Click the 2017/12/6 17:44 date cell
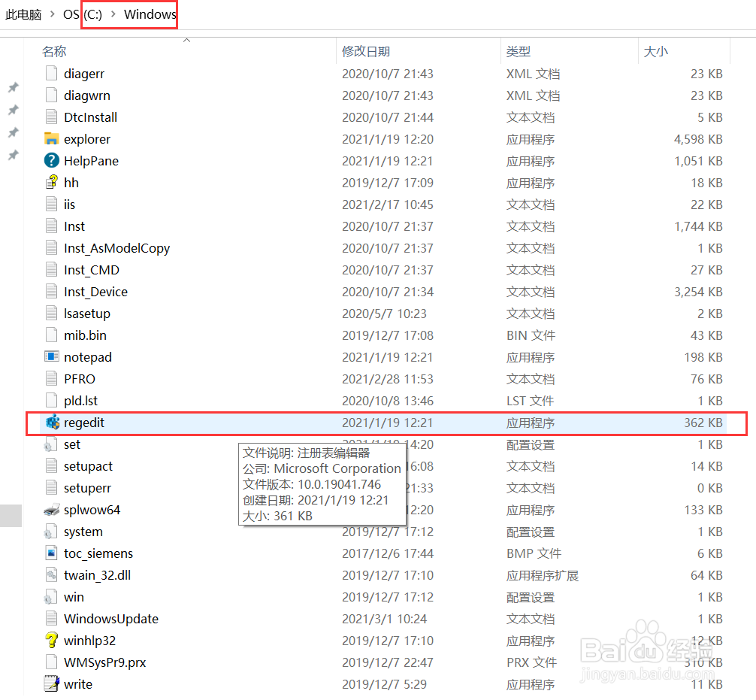756x700 pixels. [x=388, y=553]
